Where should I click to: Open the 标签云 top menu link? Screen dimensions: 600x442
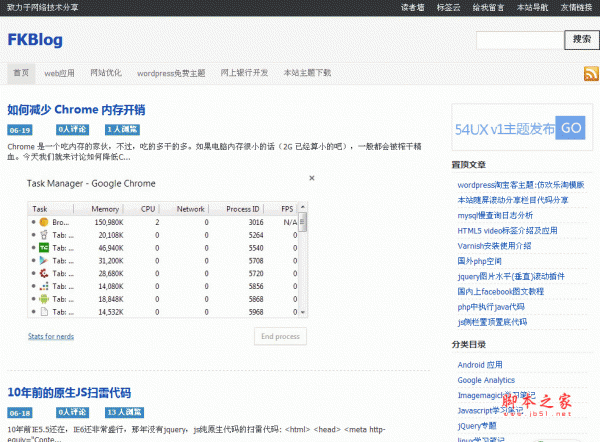448,7
